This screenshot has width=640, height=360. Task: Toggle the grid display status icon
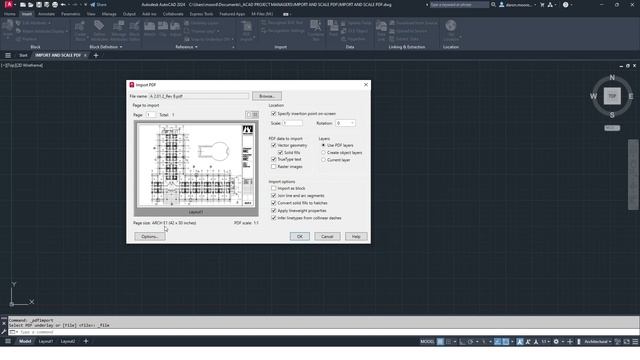click(440, 342)
